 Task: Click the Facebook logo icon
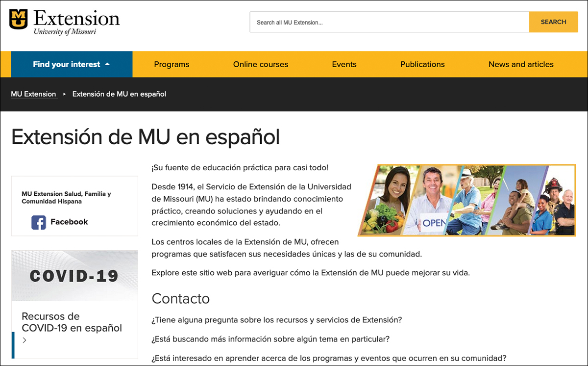39,222
